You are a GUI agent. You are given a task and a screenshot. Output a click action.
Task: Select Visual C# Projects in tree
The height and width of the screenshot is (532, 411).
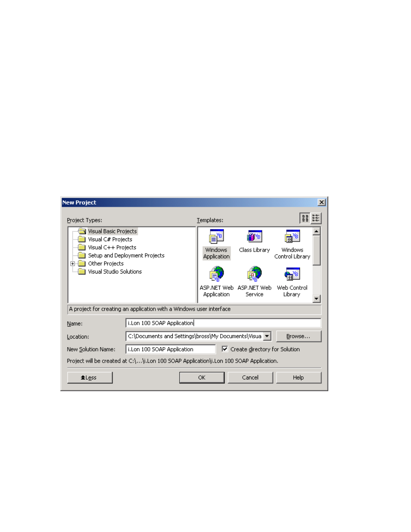coord(110,240)
